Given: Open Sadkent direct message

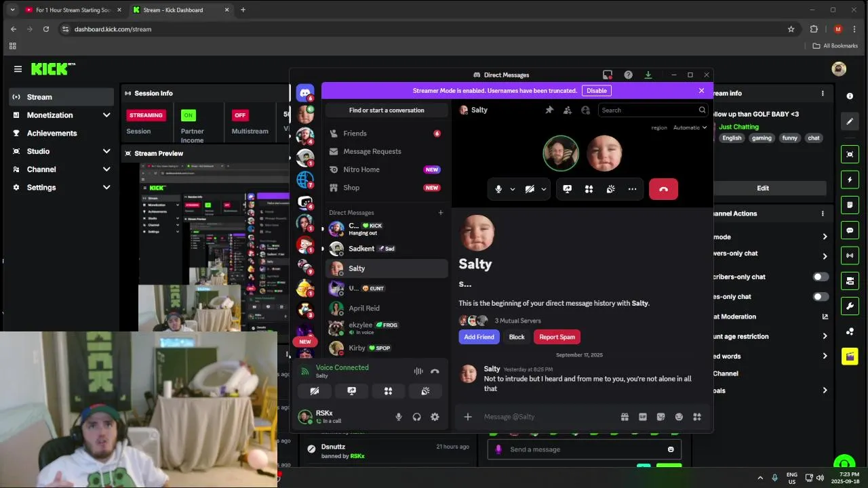Looking at the screenshot, I should (x=387, y=249).
